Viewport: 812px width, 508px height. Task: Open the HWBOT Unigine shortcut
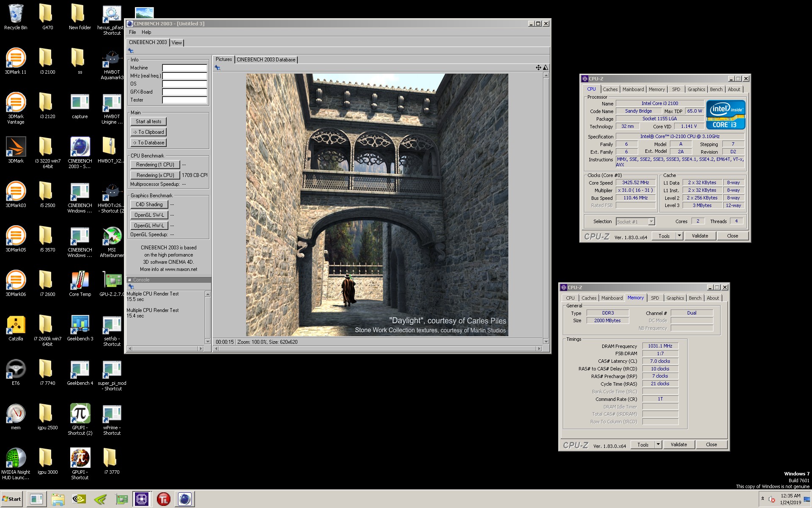(x=112, y=109)
